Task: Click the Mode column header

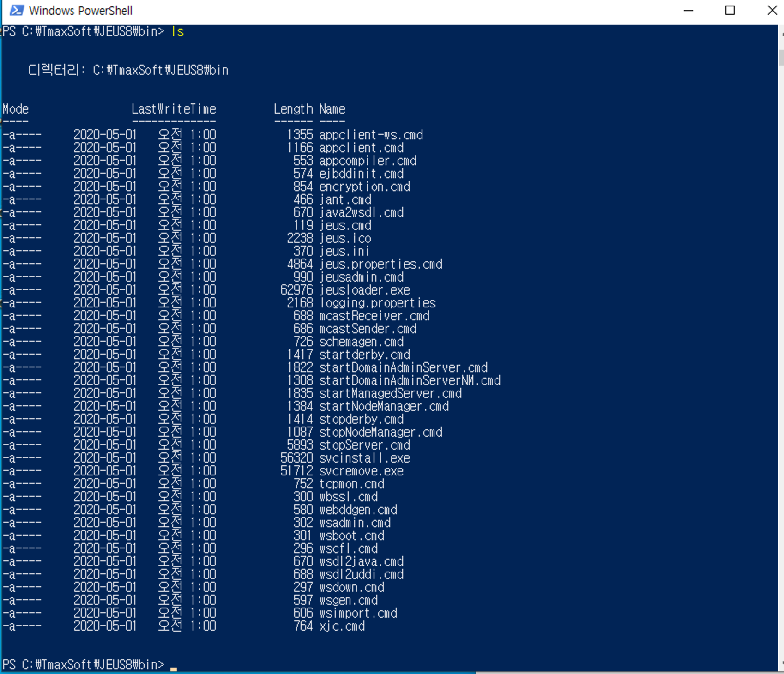Action: coord(16,109)
